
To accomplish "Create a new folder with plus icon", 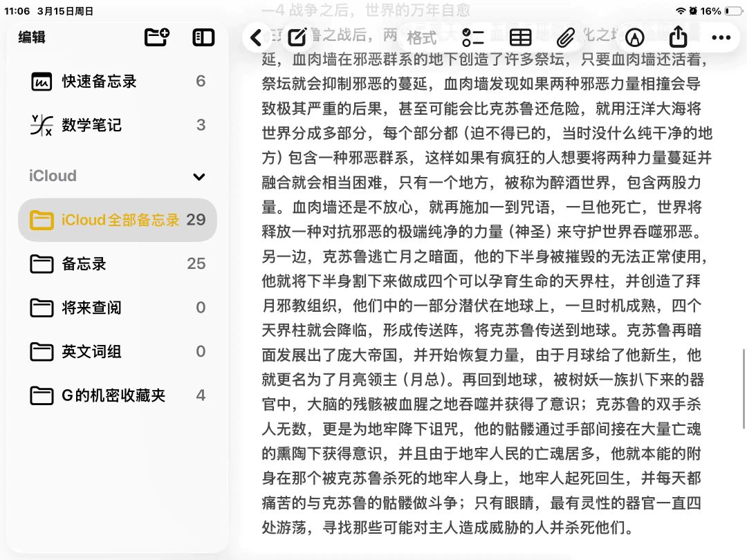I will tap(157, 37).
